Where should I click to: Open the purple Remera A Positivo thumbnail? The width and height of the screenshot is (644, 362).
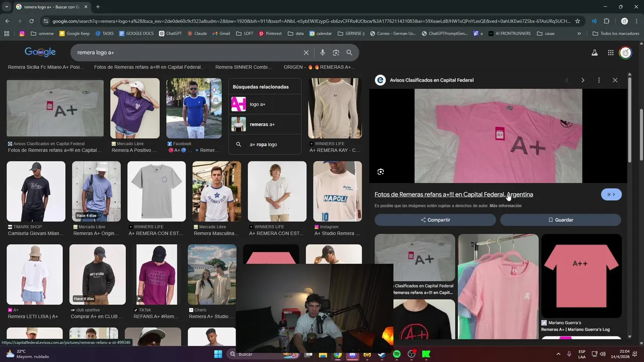click(135, 108)
